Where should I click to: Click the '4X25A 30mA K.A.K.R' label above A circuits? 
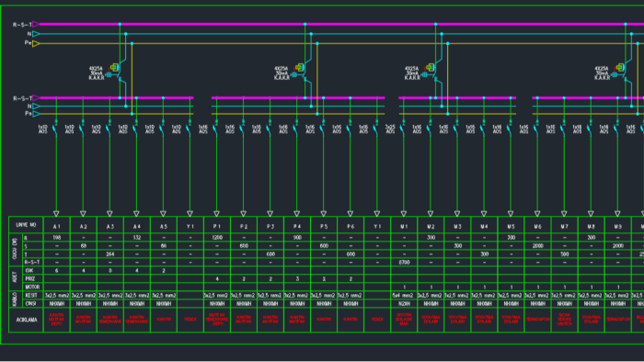(x=97, y=73)
